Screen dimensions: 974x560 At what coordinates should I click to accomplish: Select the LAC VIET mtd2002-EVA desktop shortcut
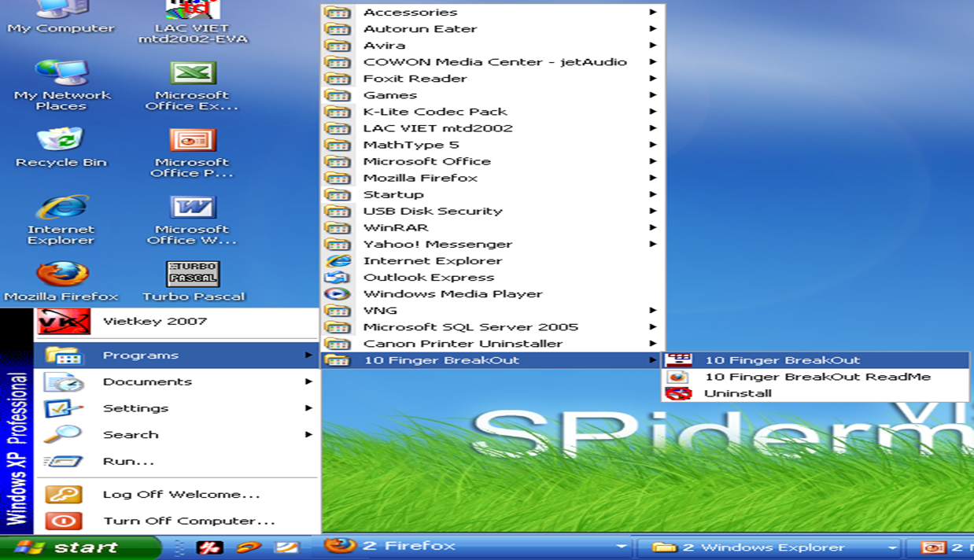click(x=193, y=21)
